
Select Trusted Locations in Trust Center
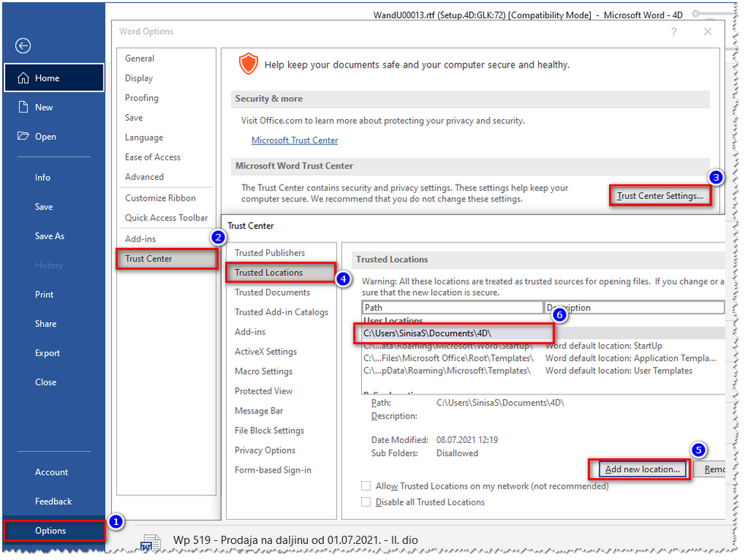click(281, 273)
